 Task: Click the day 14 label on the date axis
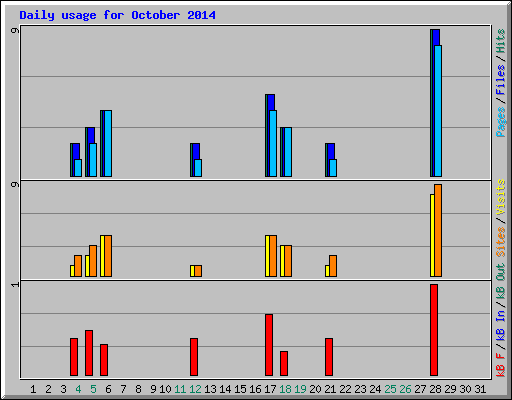225,389
